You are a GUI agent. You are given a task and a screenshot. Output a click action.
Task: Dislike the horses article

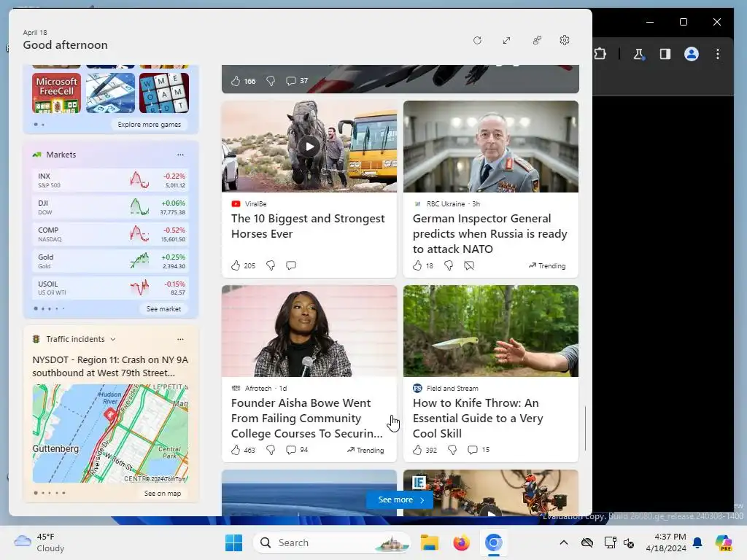pyautogui.click(x=271, y=265)
